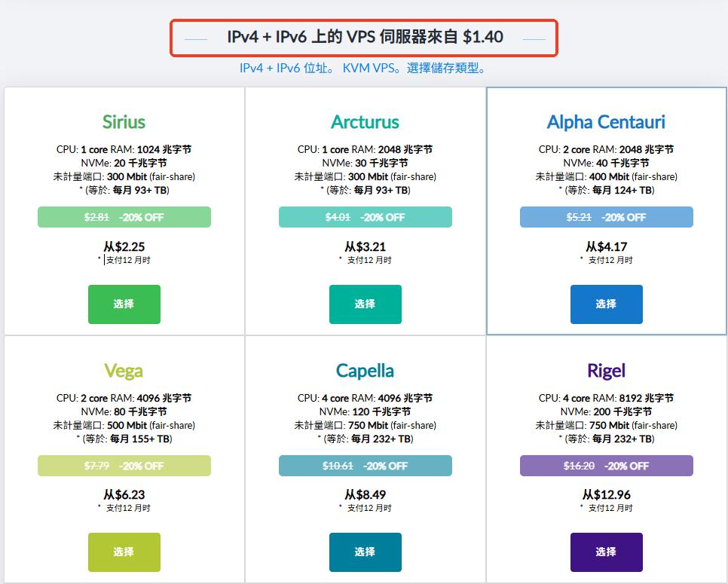Open the Rigel plan heading
Screen dimensions: 728x584
click(x=606, y=371)
